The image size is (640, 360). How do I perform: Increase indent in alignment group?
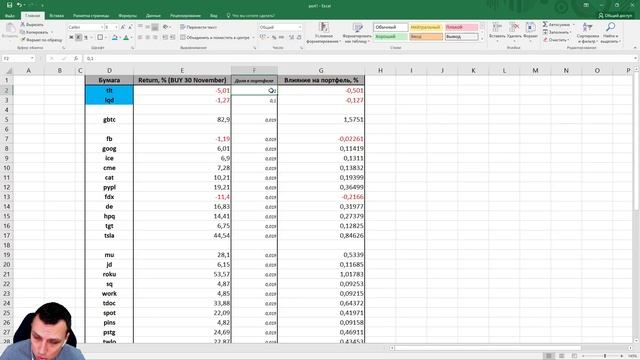[173, 38]
